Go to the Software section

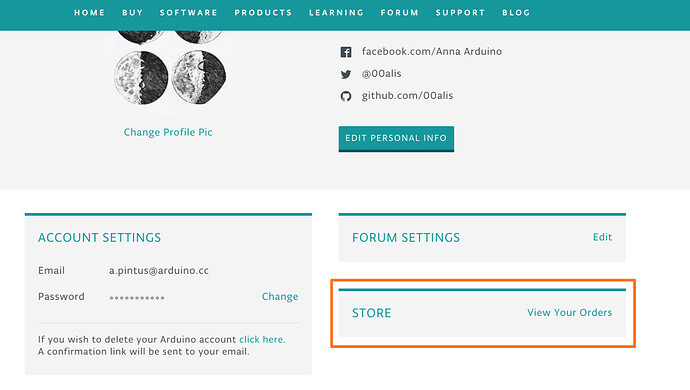pyautogui.click(x=188, y=13)
